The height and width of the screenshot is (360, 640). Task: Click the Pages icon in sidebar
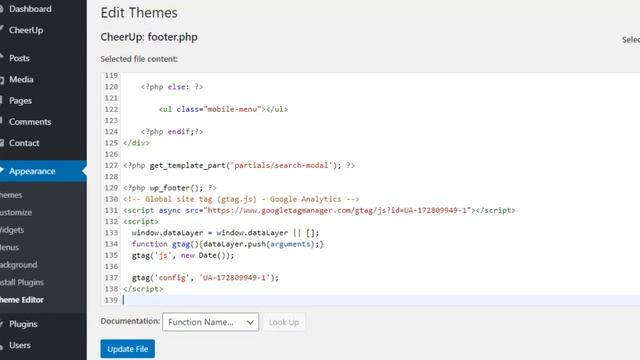(x=2, y=100)
